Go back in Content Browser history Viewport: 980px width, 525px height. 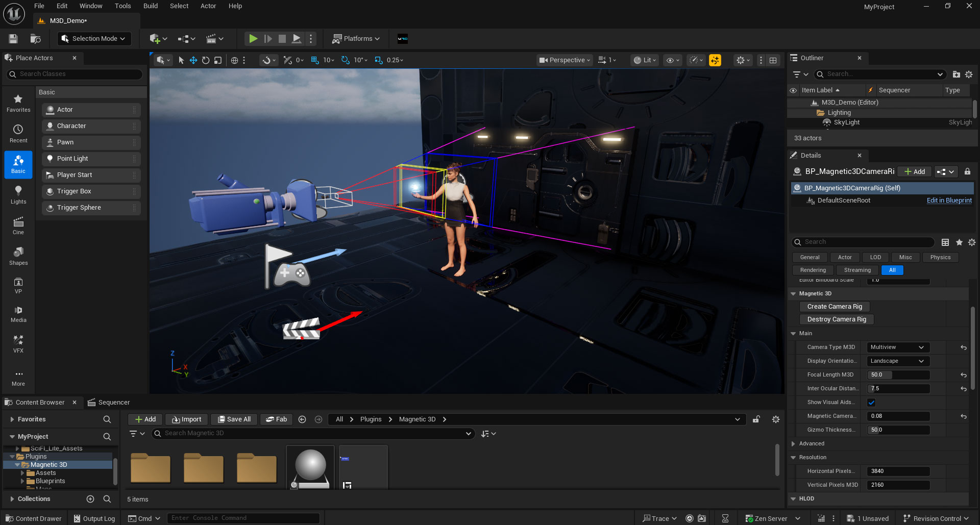[x=302, y=419]
